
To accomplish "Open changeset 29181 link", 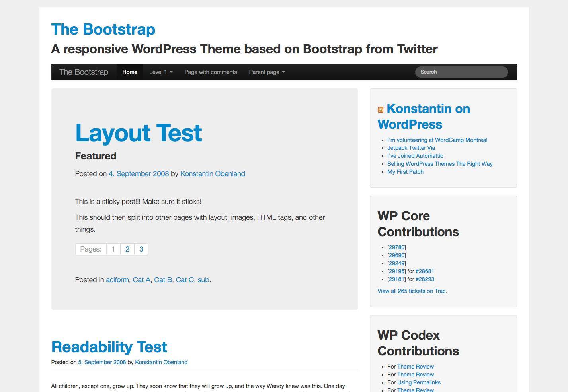I will click(396, 279).
